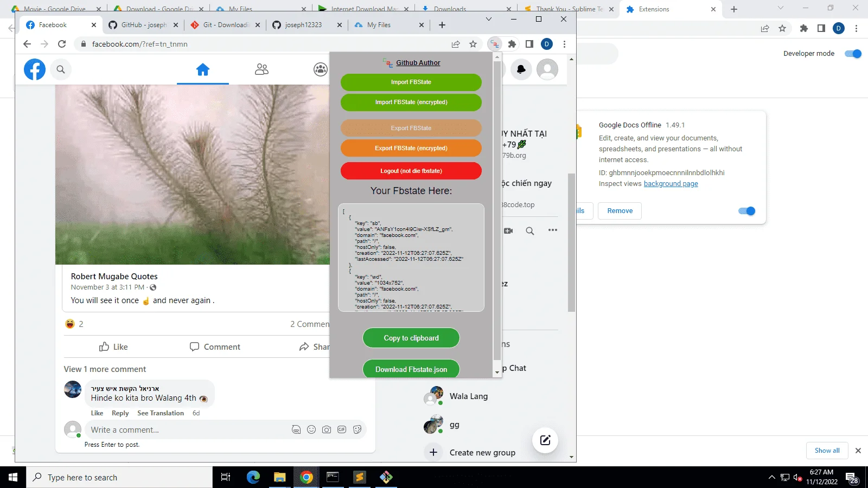This screenshot has height=488, width=868.
Task: Open sticker picker in comment box
Action: (357, 429)
